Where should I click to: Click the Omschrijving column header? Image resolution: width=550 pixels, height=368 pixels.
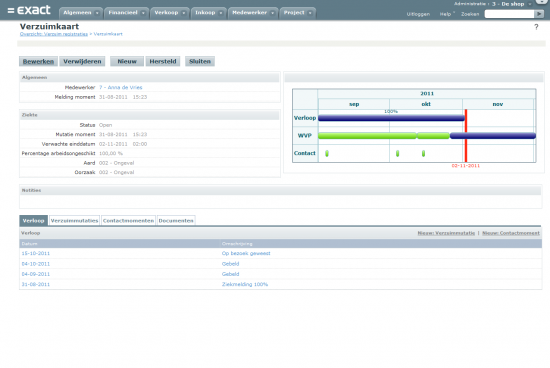point(237,244)
